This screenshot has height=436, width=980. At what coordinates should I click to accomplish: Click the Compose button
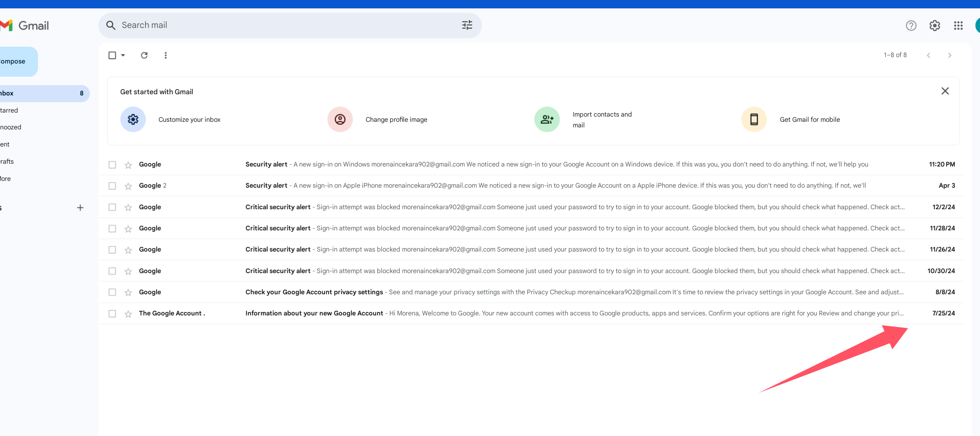pos(19,61)
